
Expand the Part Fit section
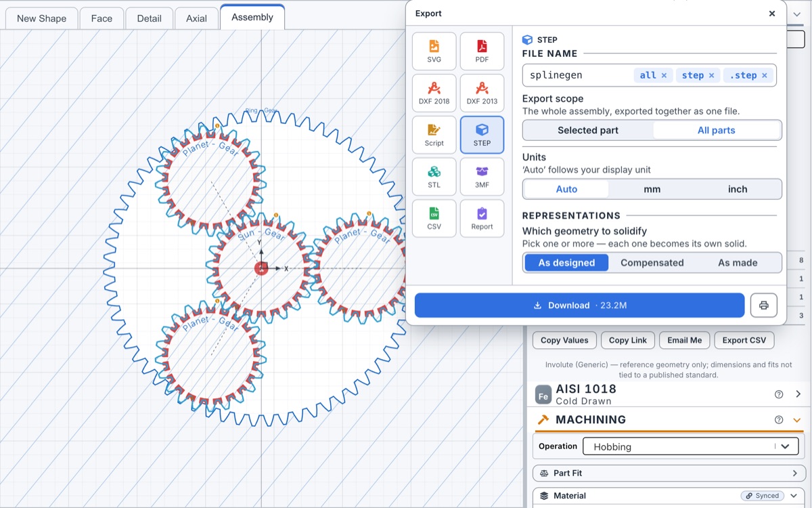click(x=795, y=473)
